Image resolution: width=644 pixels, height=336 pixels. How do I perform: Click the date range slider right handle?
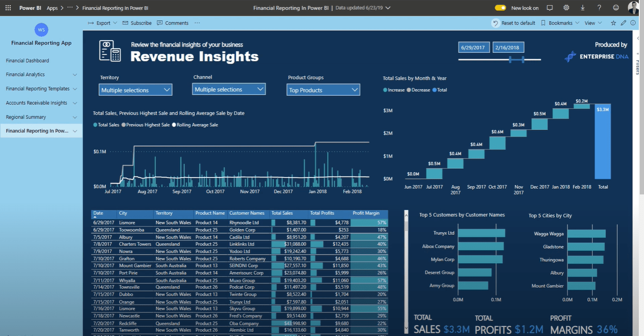523,59
